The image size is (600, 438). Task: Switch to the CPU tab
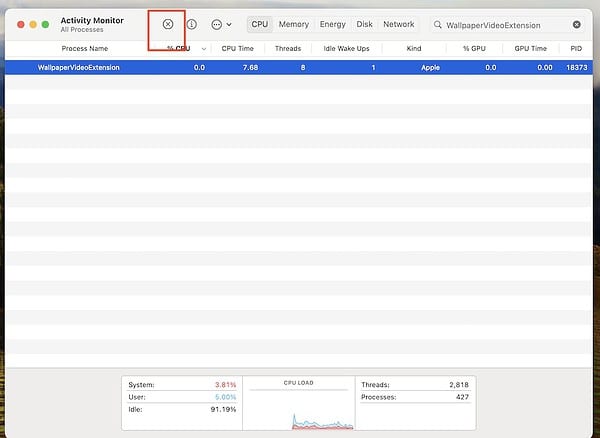pos(260,24)
